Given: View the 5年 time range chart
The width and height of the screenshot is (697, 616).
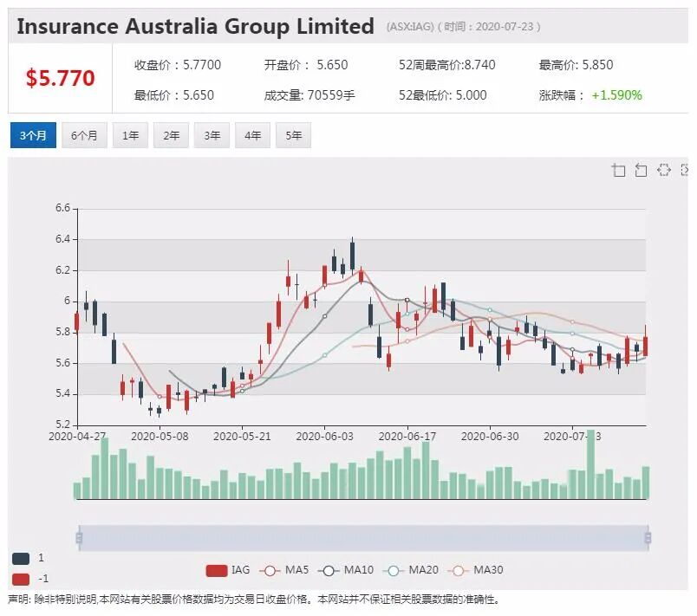Looking at the screenshot, I should pyautogui.click(x=293, y=135).
